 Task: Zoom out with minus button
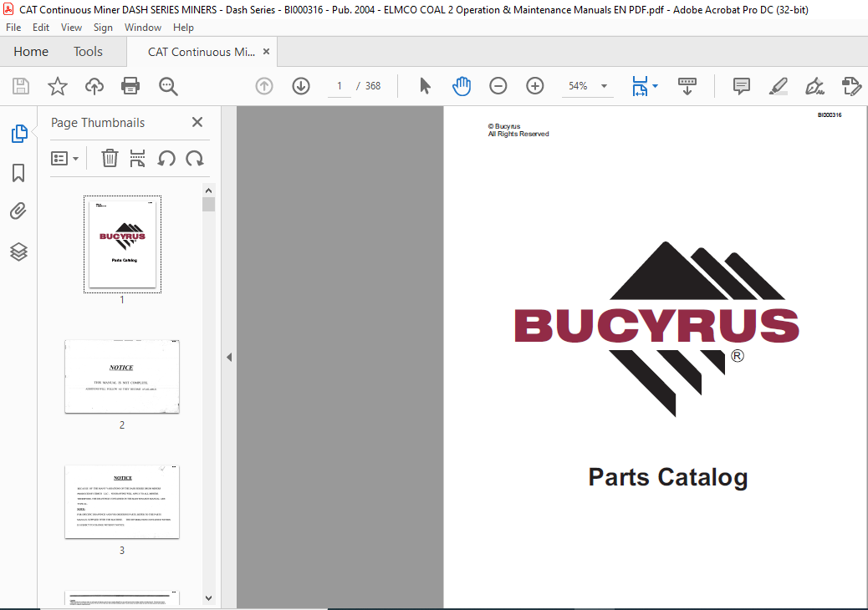[498, 86]
